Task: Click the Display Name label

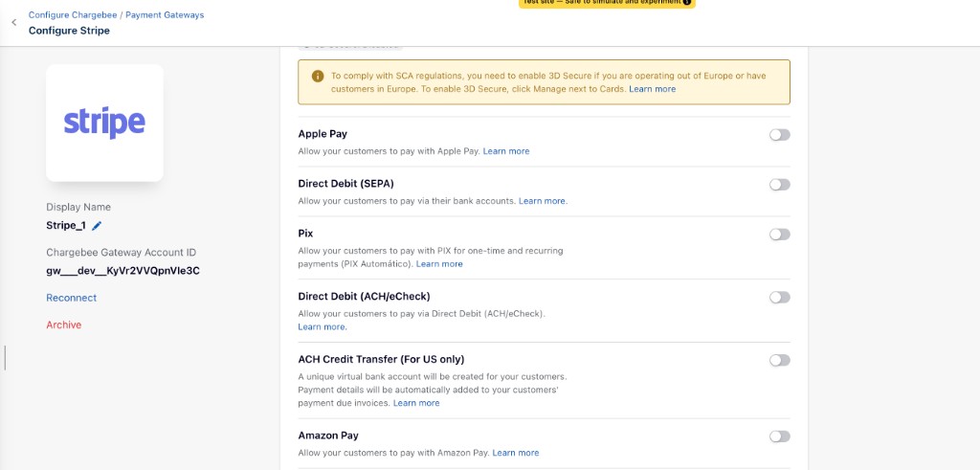Action: (78, 208)
